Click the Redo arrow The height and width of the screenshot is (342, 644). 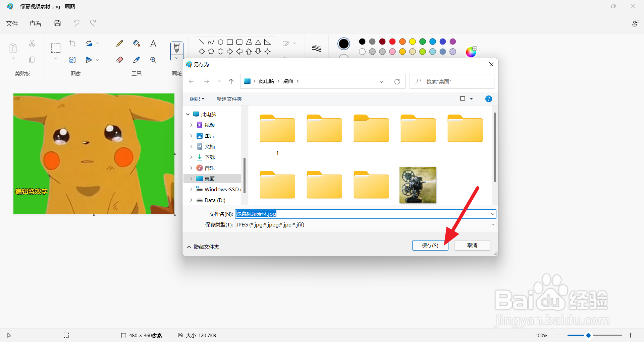[x=93, y=23]
